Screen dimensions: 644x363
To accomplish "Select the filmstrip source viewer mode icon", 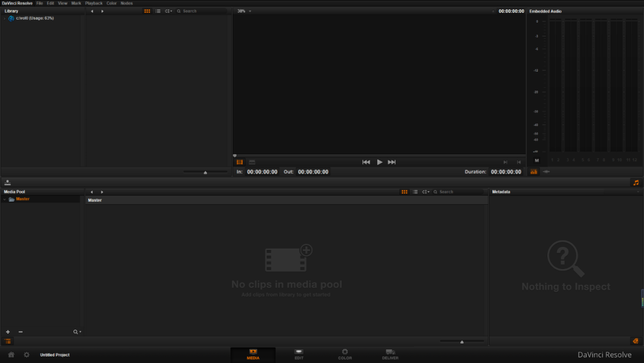I will (240, 162).
